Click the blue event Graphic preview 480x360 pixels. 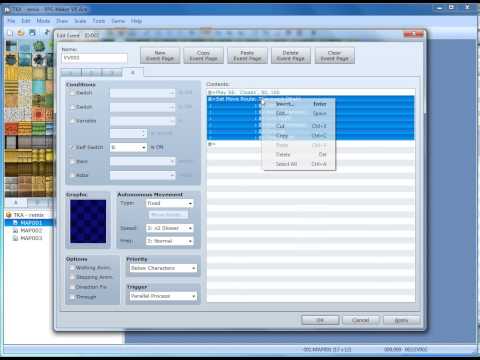pos(88,221)
